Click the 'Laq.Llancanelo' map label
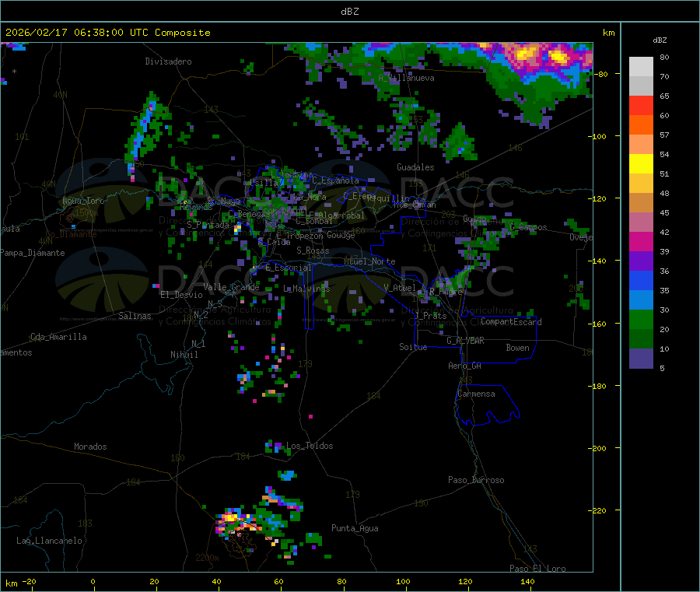700x592 pixels. 49,541
